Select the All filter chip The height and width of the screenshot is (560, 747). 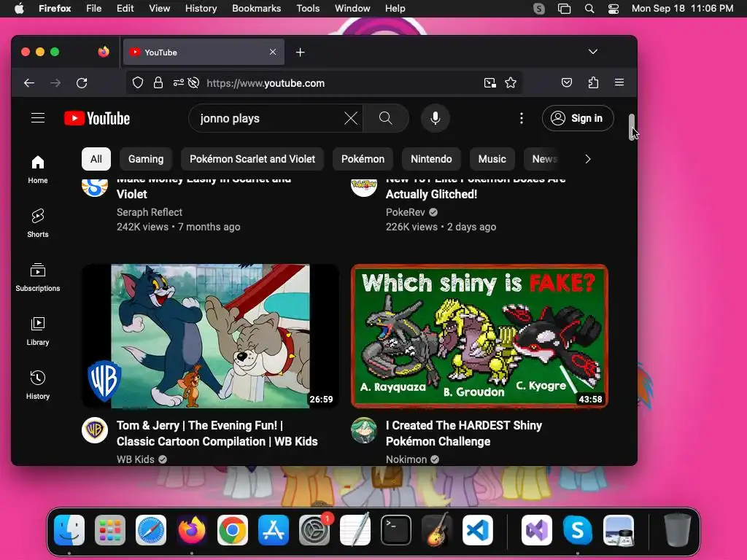tap(96, 159)
